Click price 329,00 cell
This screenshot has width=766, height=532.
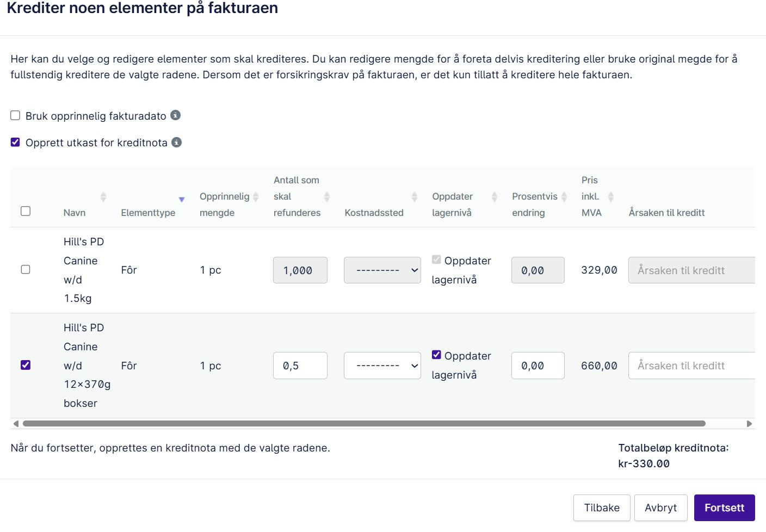click(x=599, y=270)
